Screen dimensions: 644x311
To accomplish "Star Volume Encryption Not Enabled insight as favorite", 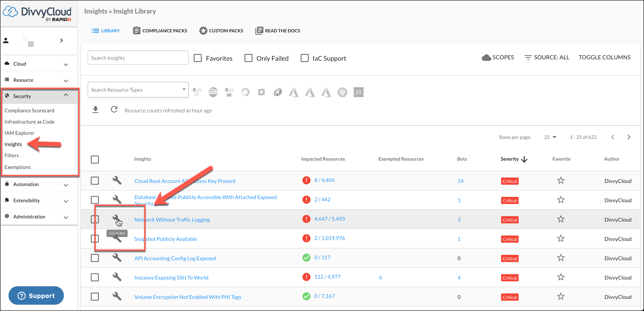I will (x=561, y=296).
